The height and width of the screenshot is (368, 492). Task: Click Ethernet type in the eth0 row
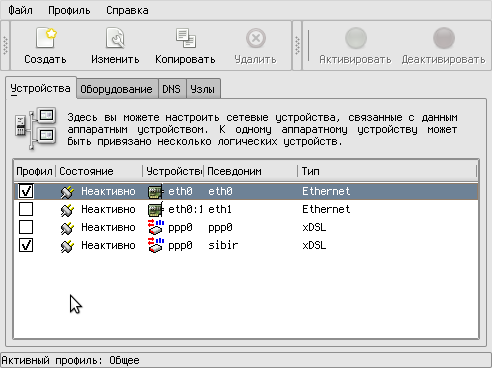(x=326, y=191)
